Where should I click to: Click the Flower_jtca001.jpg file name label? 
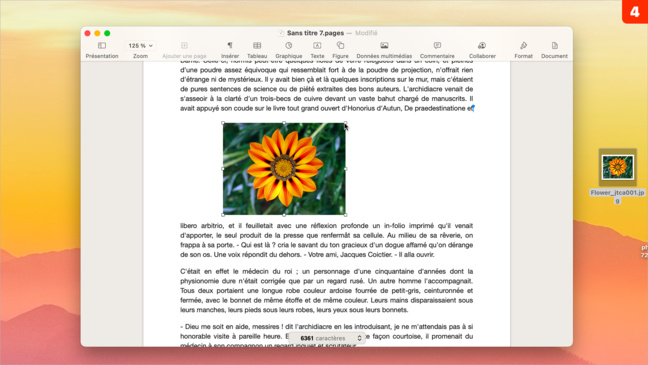click(x=617, y=196)
